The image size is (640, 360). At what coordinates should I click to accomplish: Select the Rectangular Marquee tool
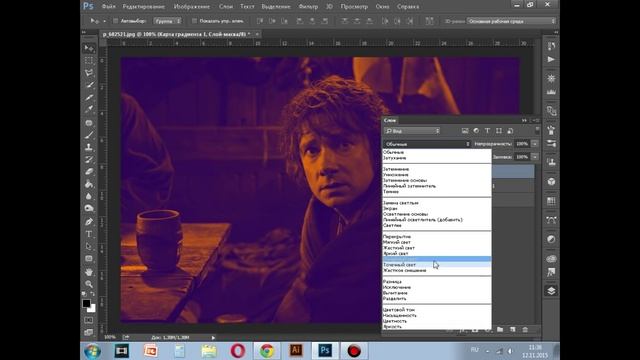click(89, 61)
